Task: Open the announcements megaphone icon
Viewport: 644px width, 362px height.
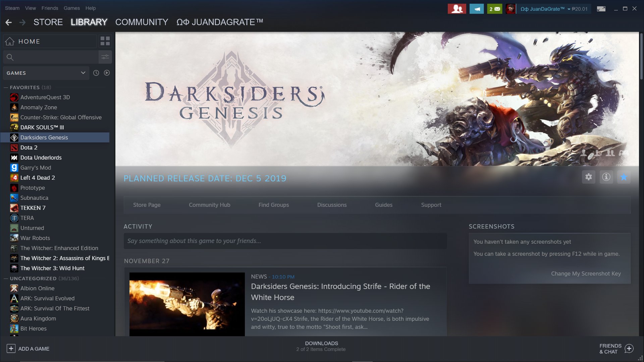Action: pyautogui.click(x=477, y=9)
